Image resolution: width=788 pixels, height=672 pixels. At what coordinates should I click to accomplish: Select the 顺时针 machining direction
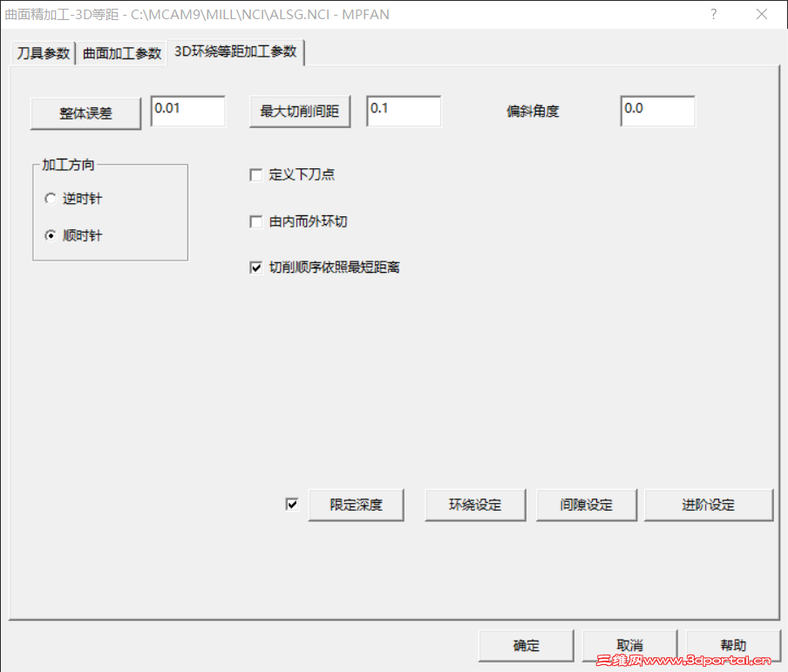51,234
